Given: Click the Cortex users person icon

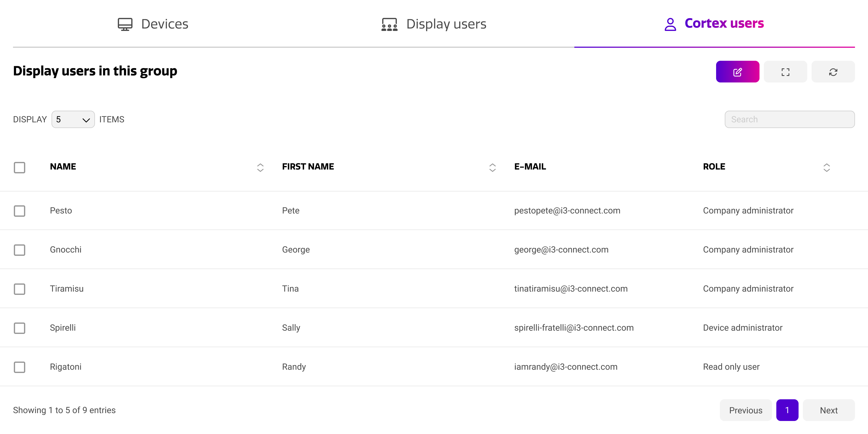Looking at the screenshot, I should point(670,24).
